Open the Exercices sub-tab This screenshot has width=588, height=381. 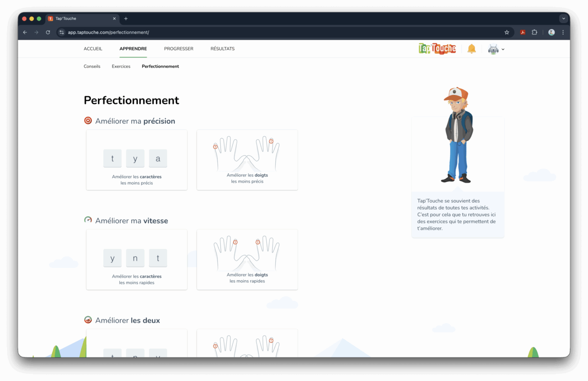click(121, 66)
